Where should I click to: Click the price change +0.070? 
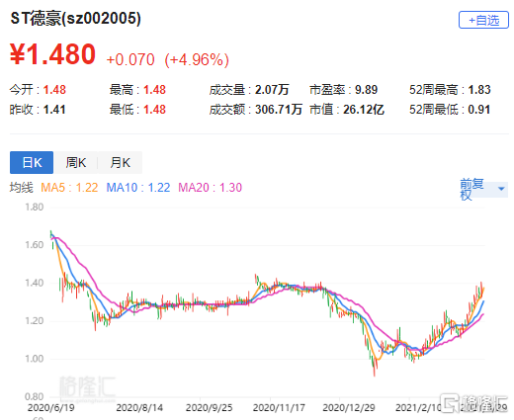point(130,59)
